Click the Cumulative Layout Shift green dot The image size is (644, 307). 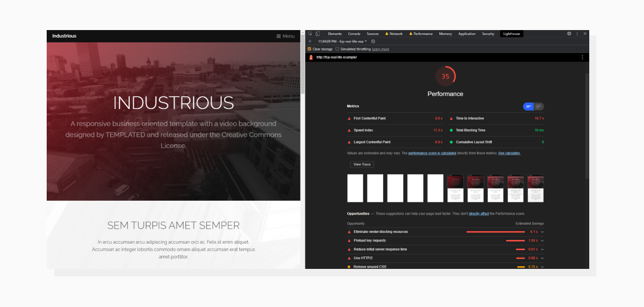click(x=451, y=142)
